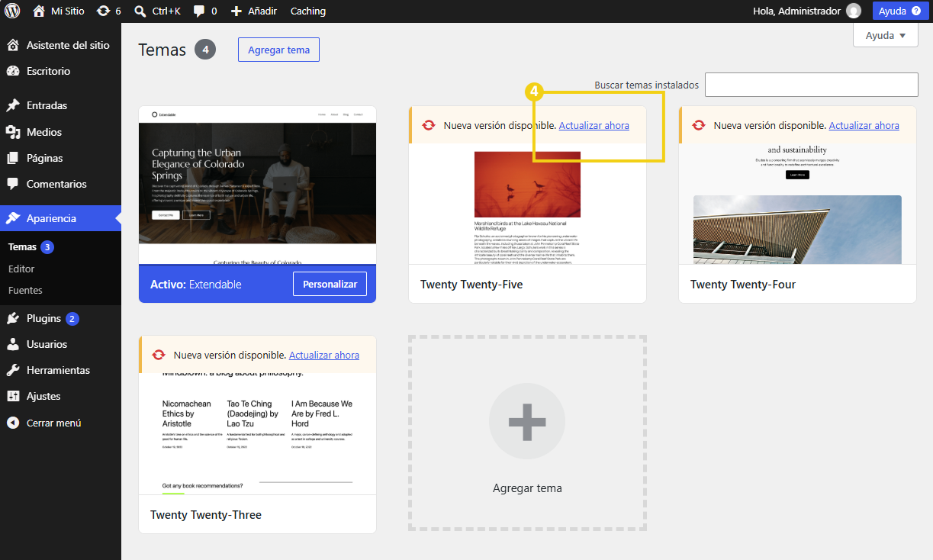Focus the Buscar temas instalados field
933x560 pixels.
811,85
